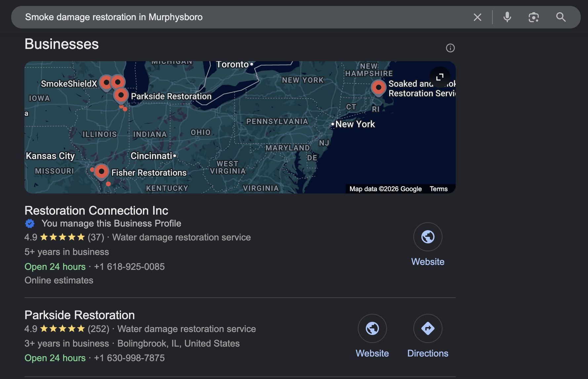Click Website label under Restoration Connection Inc
588x379 pixels.
(x=428, y=262)
